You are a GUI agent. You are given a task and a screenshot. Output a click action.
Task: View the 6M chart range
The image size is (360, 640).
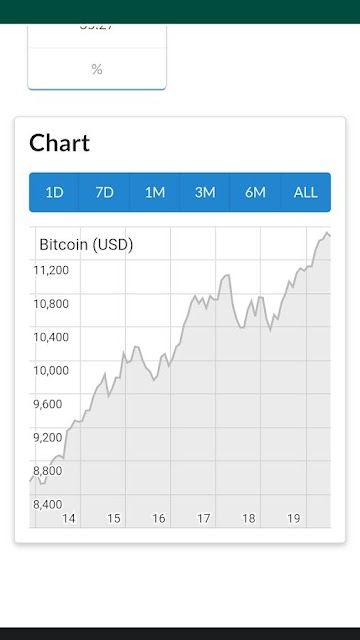255,192
